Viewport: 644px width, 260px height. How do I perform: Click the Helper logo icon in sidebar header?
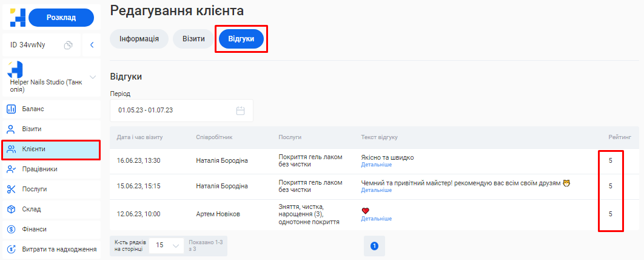pyautogui.click(x=17, y=18)
